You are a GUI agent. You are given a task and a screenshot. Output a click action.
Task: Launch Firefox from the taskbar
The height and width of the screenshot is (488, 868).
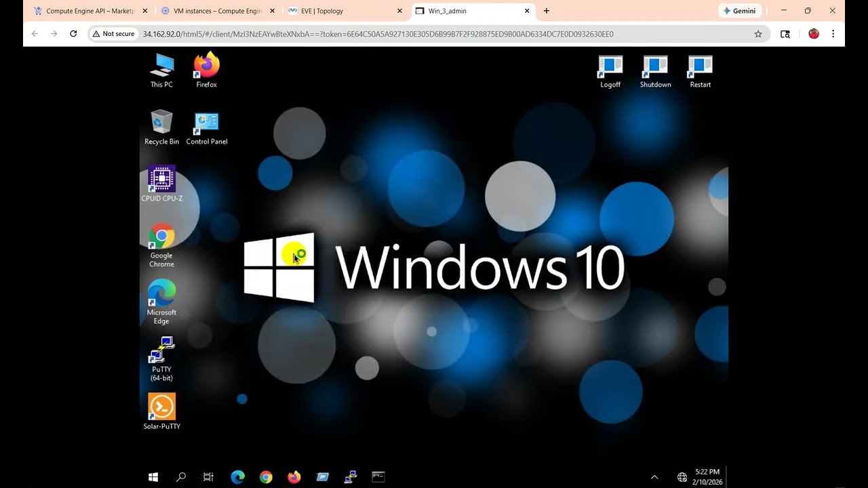(x=294, y=477)
